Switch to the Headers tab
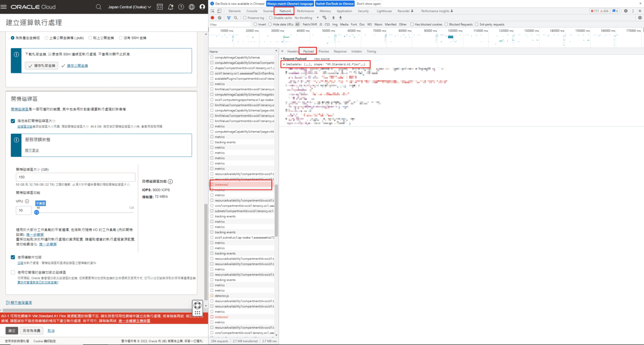Screen dimensions: 644x345 coord(293,51)
